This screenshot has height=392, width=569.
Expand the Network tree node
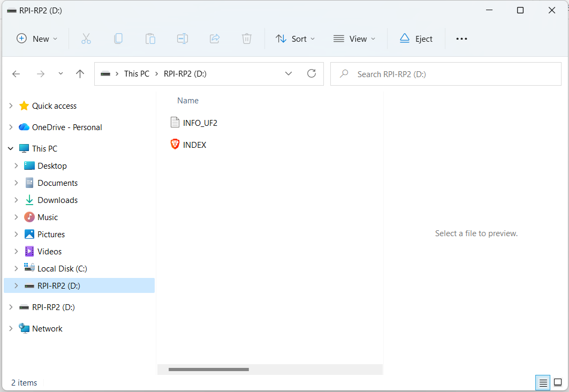(x=11, y=328)
